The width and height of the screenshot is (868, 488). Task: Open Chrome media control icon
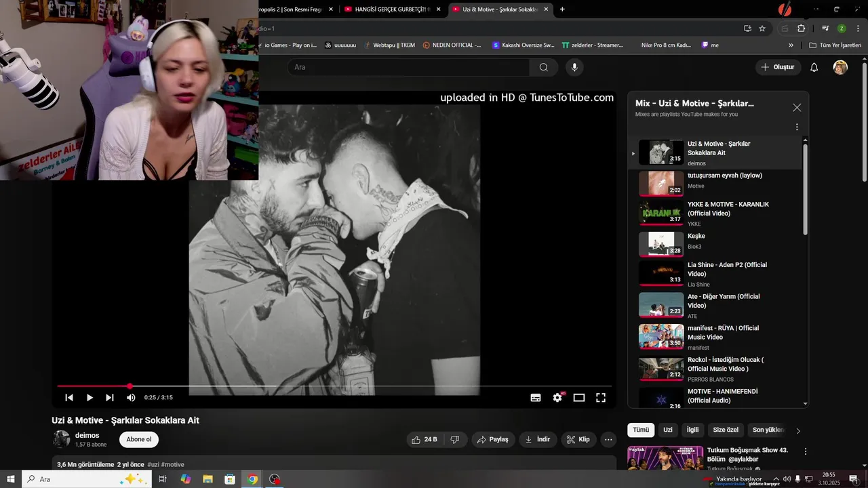tap(825, 28)
